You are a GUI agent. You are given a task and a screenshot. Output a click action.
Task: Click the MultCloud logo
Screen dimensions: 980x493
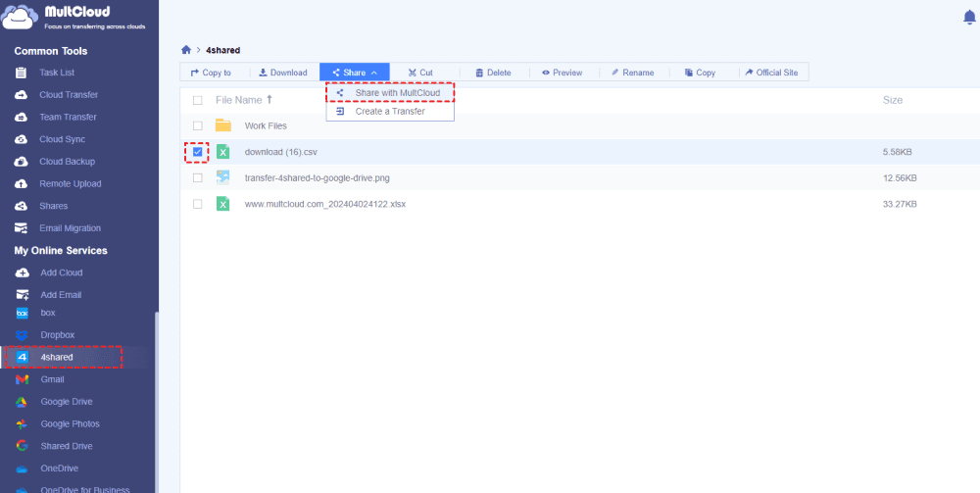pyautogui.click(x=74, y=18)
